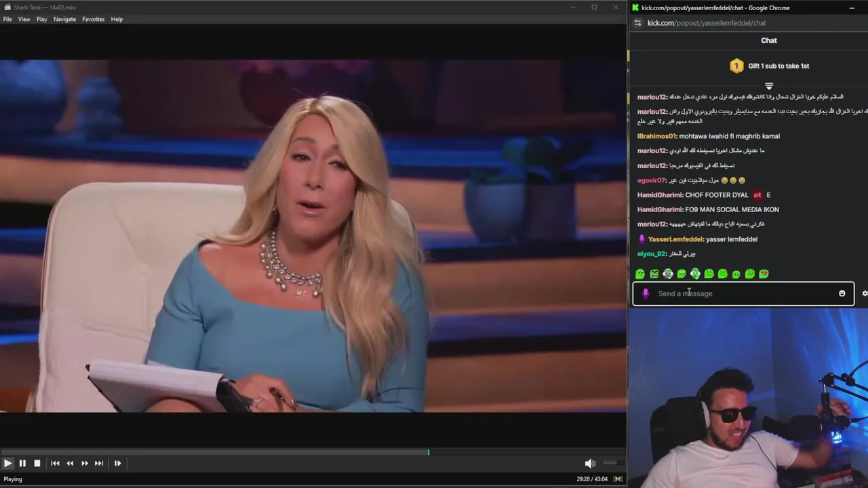Click the 29:28 / 43:04 time display

point(592,479)
